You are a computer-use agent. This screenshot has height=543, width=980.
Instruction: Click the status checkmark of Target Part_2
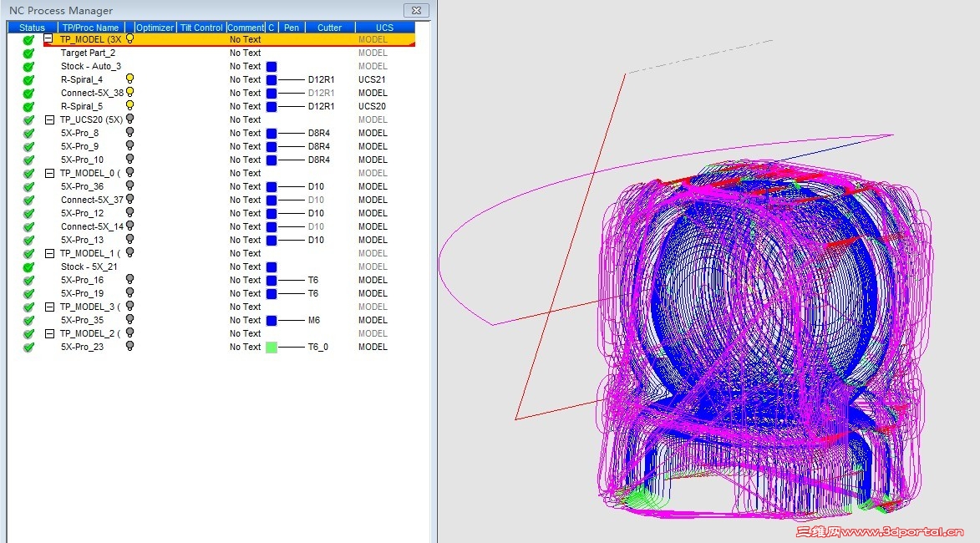[28, 53]
